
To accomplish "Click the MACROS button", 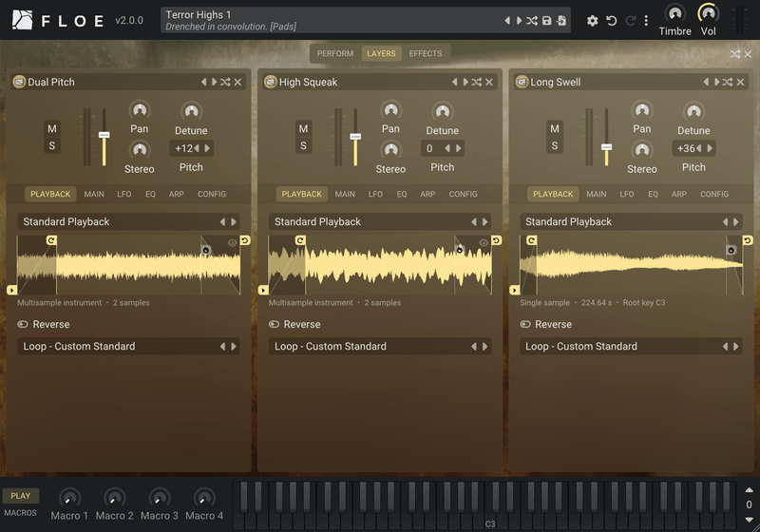I will pos(20,513).
